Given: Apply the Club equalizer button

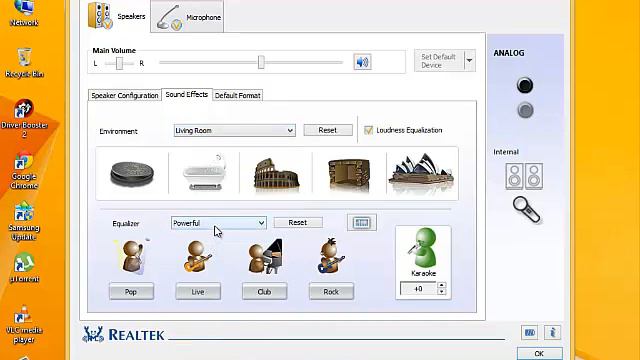Looking at the screenshot, I should [264, 291].
